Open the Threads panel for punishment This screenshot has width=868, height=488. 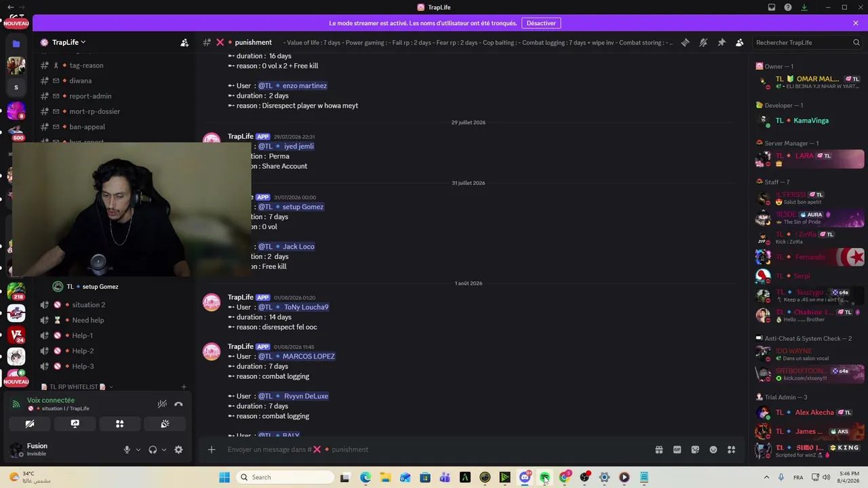pos(685,42)
